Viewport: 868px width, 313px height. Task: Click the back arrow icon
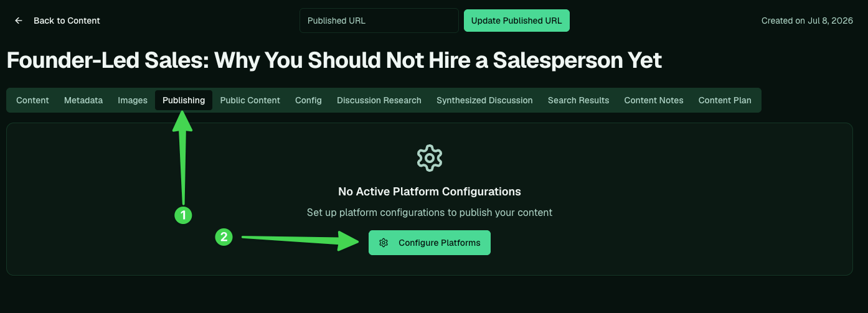(19, 21)
